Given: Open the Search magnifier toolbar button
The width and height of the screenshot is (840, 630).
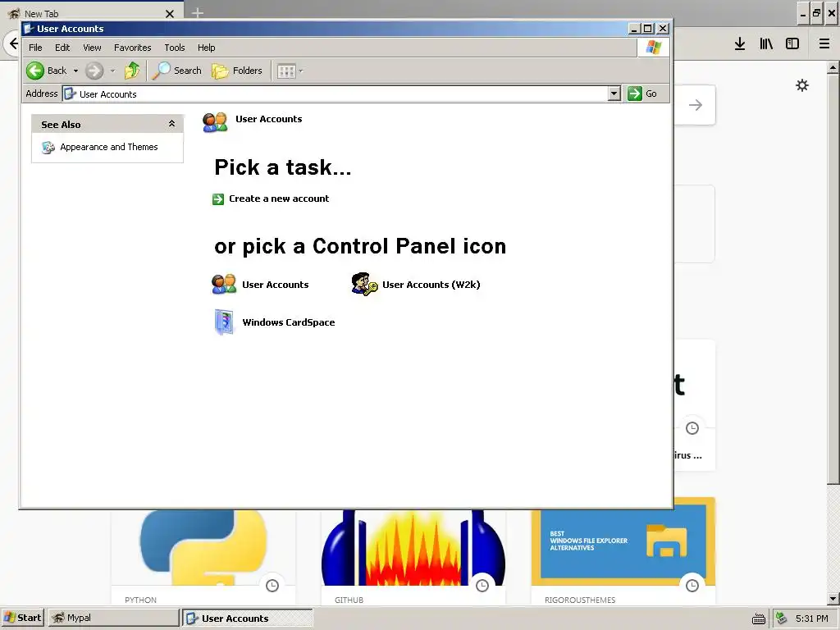Looking at the screenshot, I should 177,71.
